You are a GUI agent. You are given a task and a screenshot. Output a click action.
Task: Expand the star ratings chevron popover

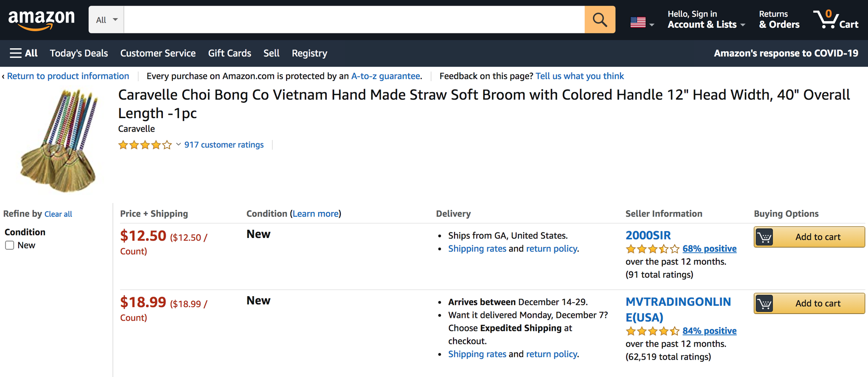pos(178,144)
